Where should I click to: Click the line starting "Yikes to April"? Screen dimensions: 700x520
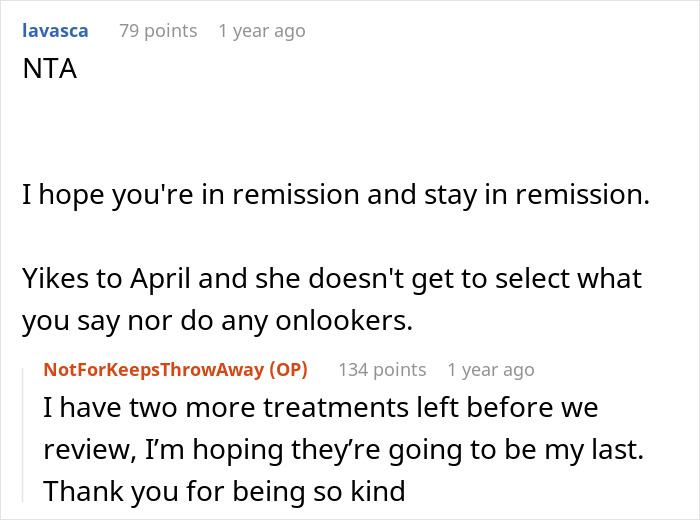(332, 279)
